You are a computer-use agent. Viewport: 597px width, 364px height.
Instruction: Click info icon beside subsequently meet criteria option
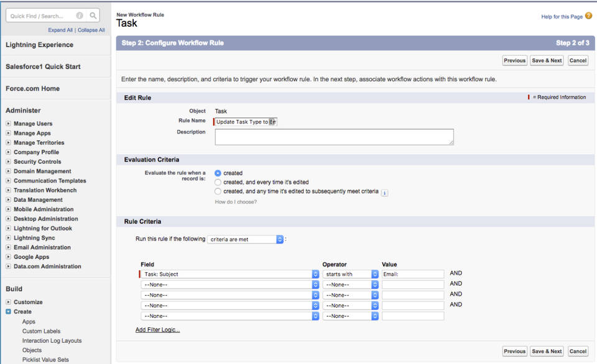point(384,193)
